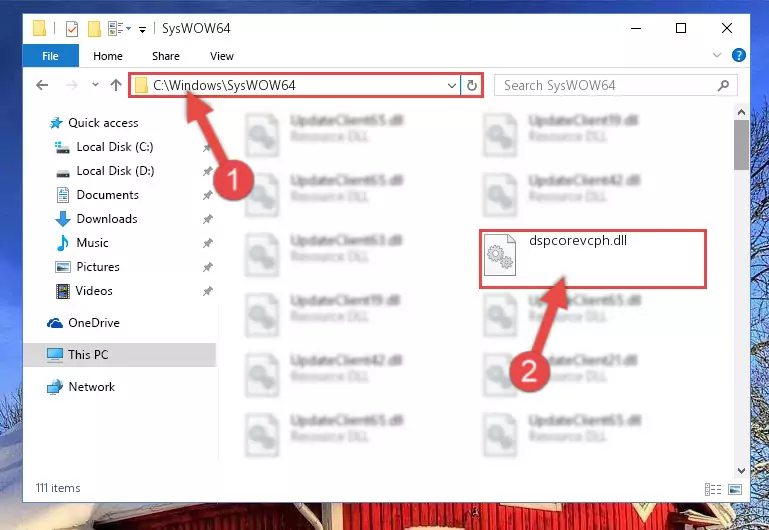The width and height of the screenshot is (769, 530).
Task: Select Local Disk (C:) in sidebar
Action: [115, 147]
